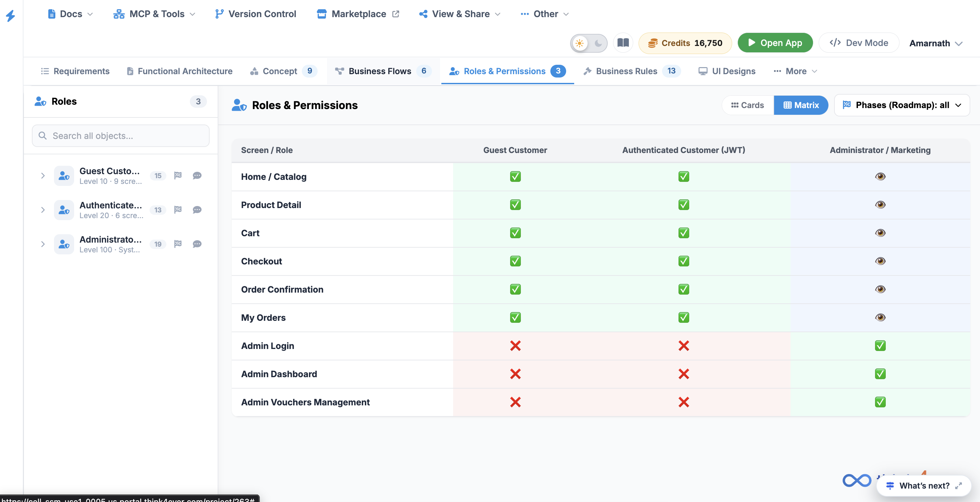Open the Marketplace external link
This screenshot has width=980, height=502.
(358, 14)
